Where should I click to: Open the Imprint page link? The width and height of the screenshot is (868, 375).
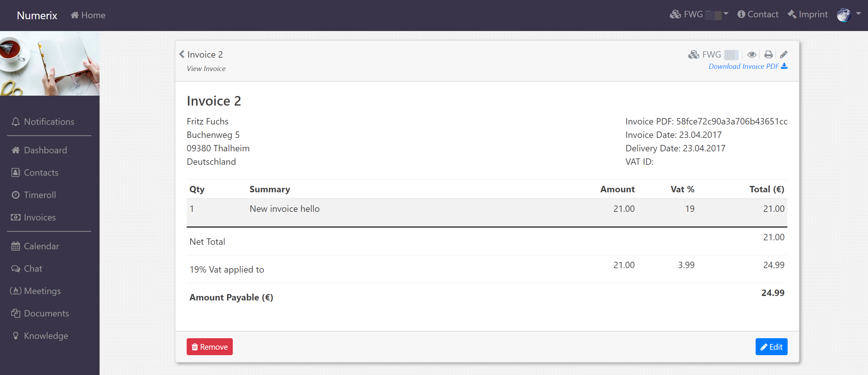pyautogui.click(x=807, y=14)
